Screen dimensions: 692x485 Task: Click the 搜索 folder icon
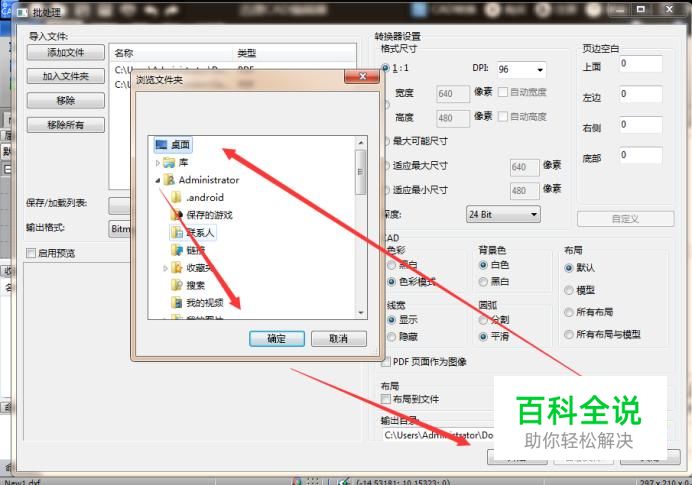[177, 285]
